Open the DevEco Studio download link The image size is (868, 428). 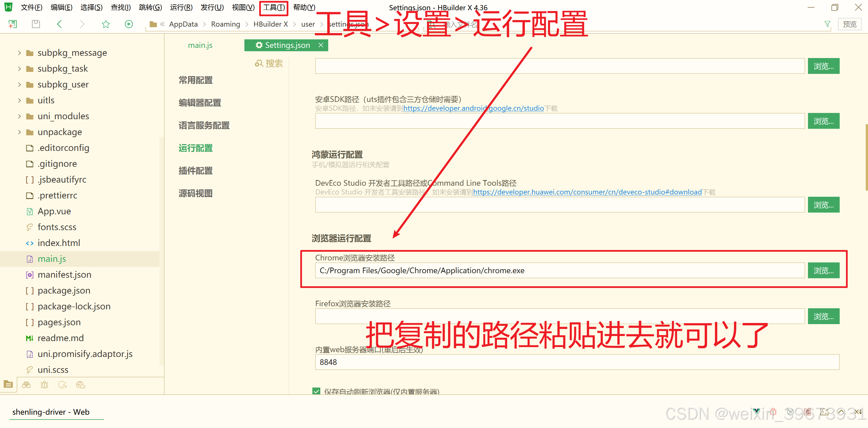(x=587, y=192)
